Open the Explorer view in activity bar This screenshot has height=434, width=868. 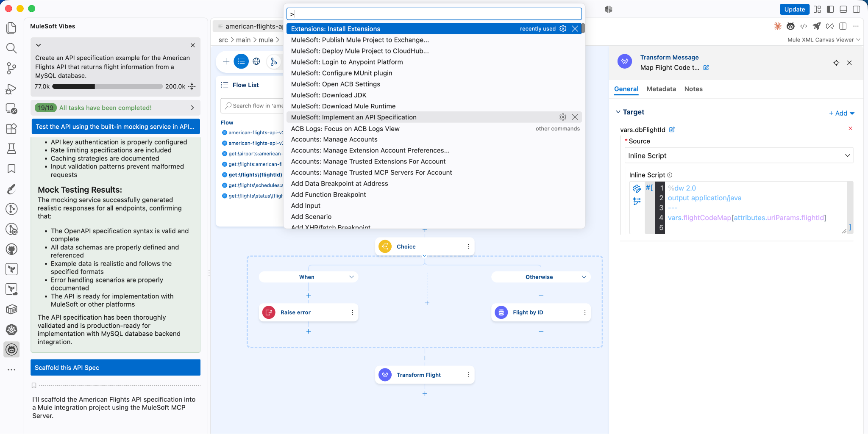click(x=11, y=28)
